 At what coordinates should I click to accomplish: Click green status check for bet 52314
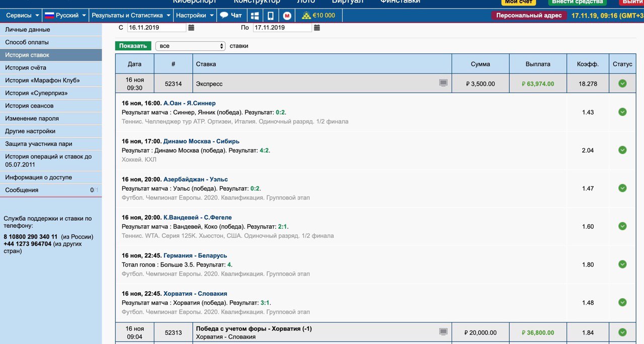[x=622, y=83]
